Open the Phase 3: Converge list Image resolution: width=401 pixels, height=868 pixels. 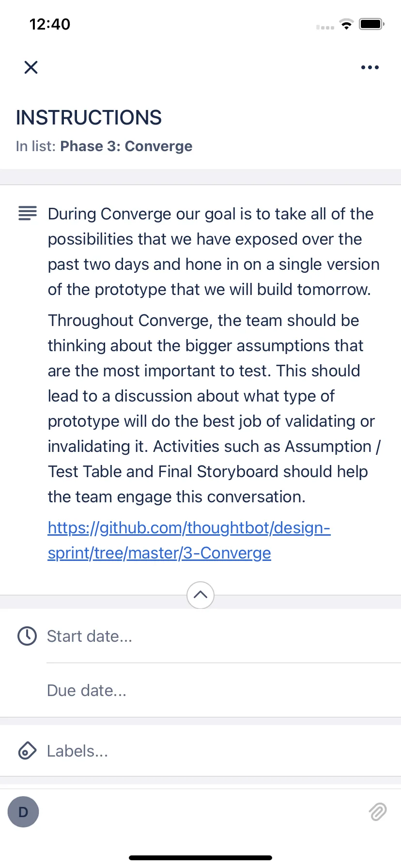coord(126,146)
